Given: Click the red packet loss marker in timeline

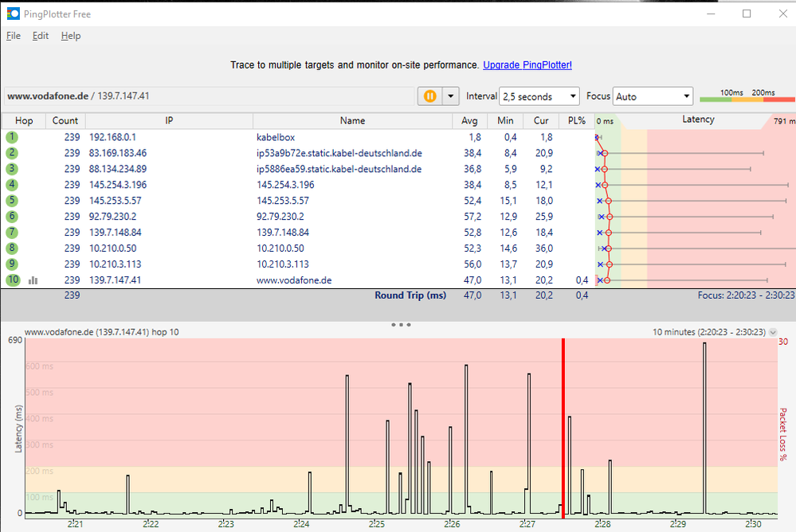Looking at the screenshot, I should click(x=563, y=428).
